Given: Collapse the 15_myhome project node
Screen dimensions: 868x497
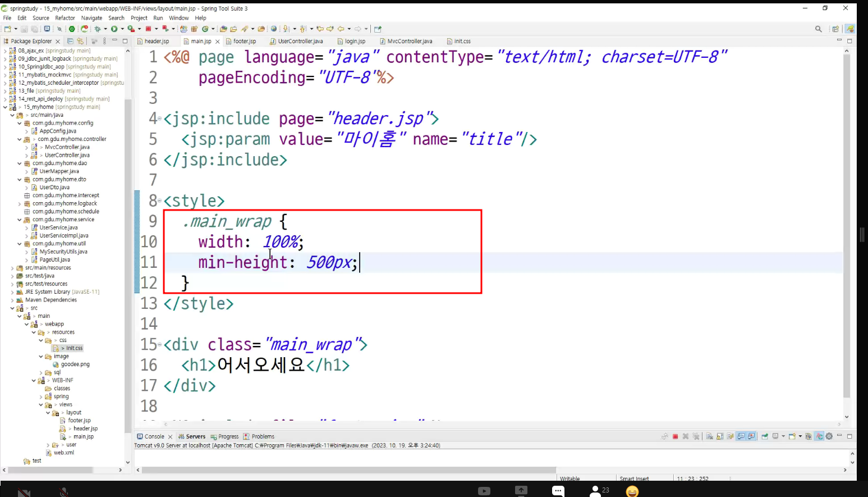Looking at the screenshot, I should (5, 107).
